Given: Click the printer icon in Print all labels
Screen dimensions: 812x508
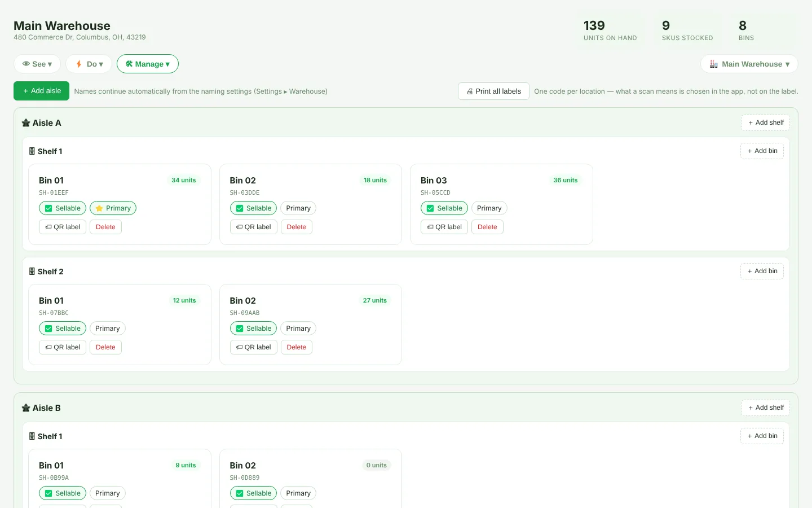Looking at the screenshot, I should click(x=470, y=91).
